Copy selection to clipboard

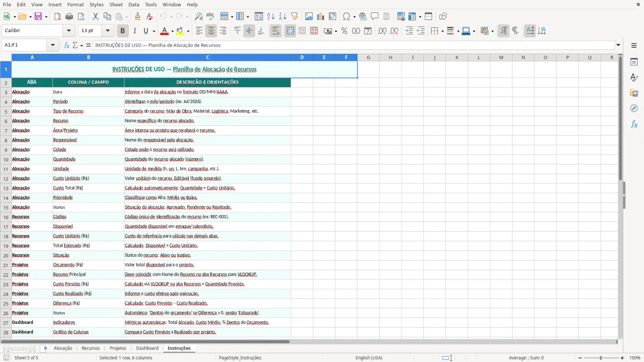tap(107, 17)
